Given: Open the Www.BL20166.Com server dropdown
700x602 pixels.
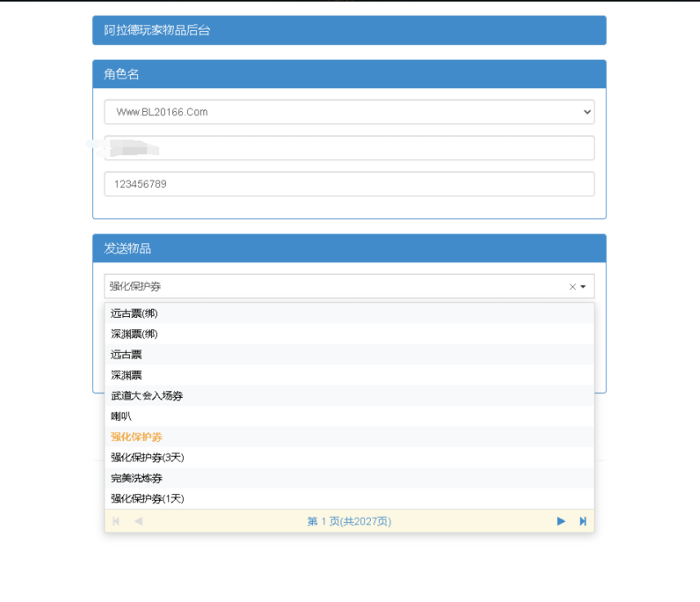Looking at the screenshot, I should click(349, 112).
